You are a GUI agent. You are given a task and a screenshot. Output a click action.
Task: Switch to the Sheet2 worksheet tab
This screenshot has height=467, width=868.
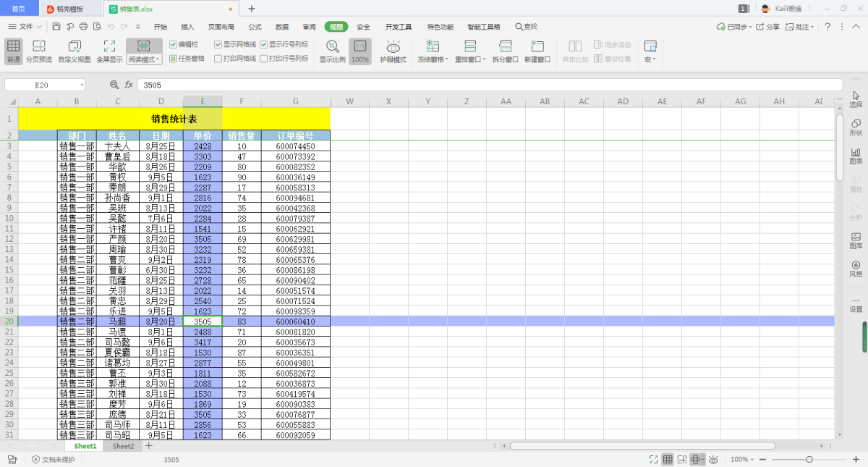(x=123, y=447)
